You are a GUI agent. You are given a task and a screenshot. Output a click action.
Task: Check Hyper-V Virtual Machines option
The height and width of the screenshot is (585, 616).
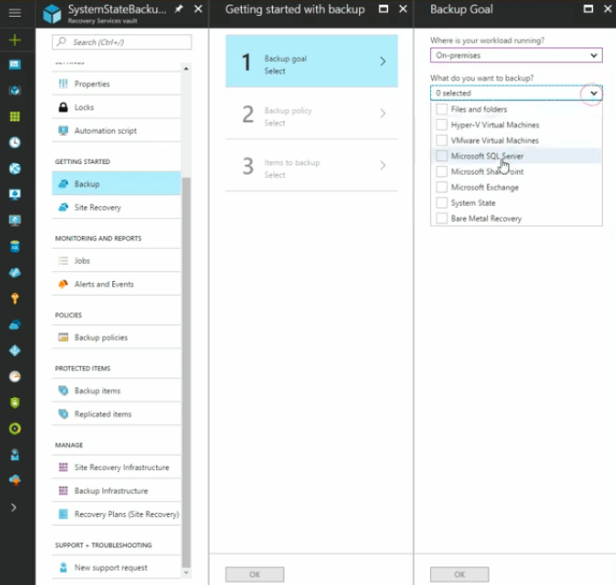pyautogui.click(x=442, y=125)
